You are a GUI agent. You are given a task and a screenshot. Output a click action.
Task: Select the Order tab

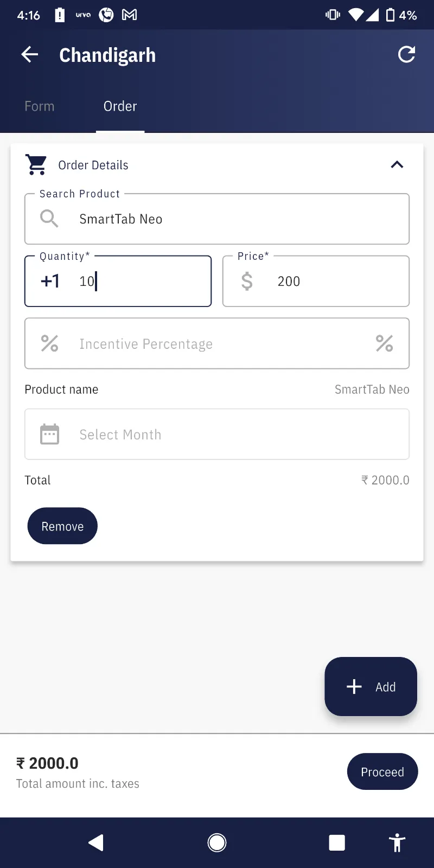click(x=120, y=106)
